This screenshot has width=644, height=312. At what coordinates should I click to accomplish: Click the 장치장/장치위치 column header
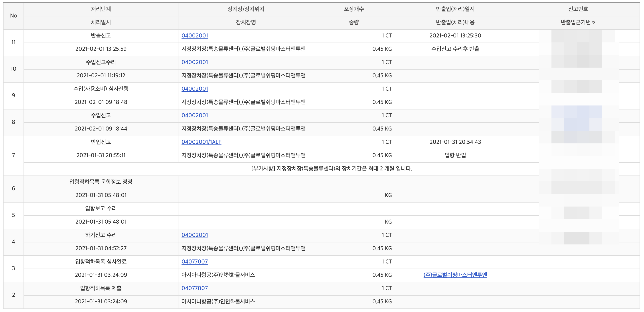click(x=246, y=9)
